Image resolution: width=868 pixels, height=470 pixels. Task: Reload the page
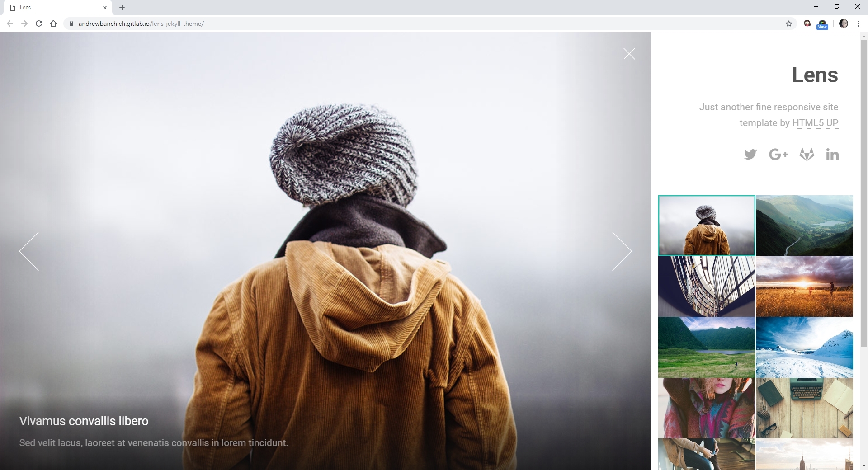39,23
